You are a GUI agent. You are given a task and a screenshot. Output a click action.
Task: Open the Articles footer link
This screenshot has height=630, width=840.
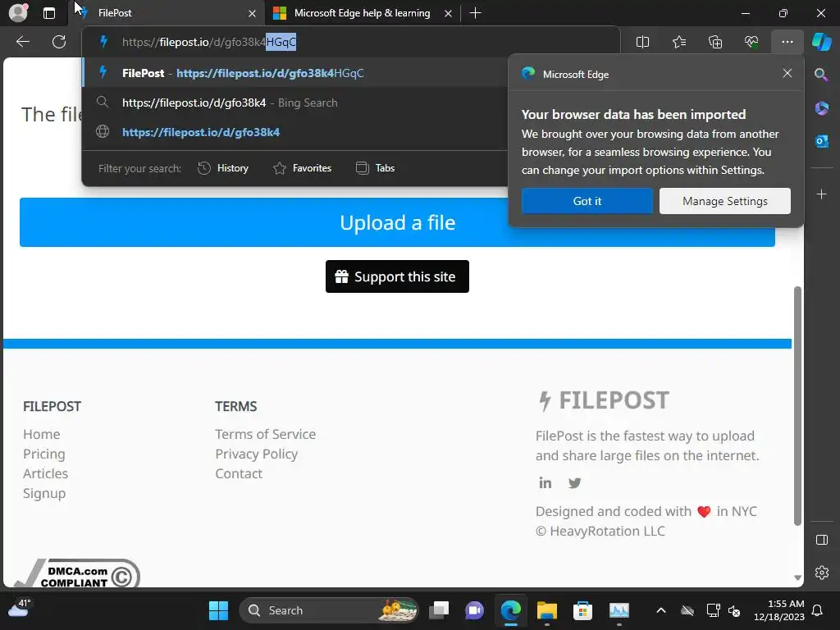(46, 473)
